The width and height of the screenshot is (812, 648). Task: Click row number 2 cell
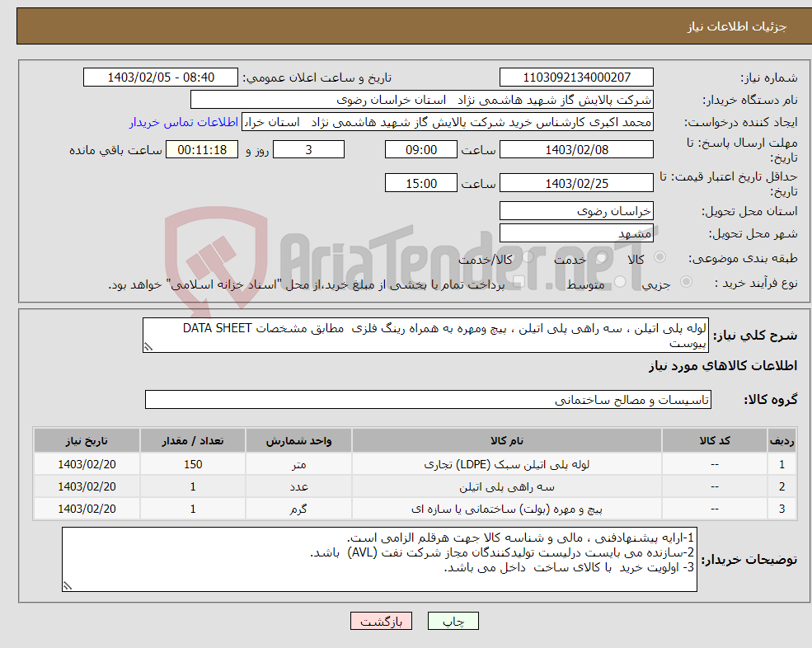coord(781,487)
